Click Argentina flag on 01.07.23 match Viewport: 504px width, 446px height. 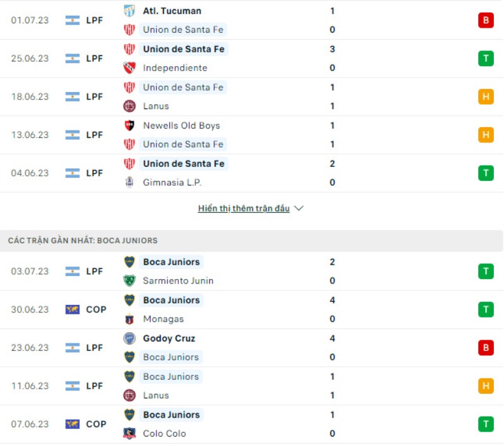point(72,20)
